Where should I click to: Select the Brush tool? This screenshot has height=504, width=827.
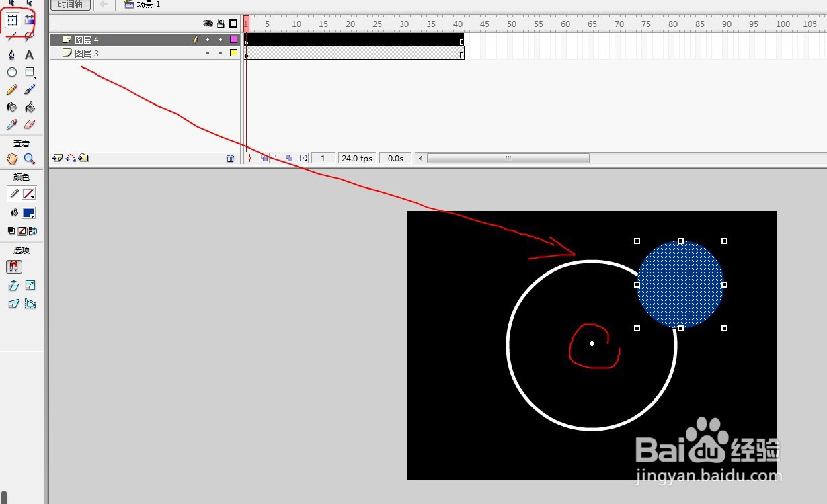pyautogui.click(x=30, y=89)
